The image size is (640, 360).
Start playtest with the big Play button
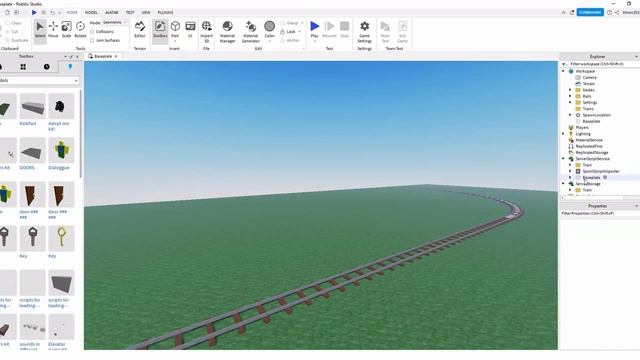click(x=314, y=29)
